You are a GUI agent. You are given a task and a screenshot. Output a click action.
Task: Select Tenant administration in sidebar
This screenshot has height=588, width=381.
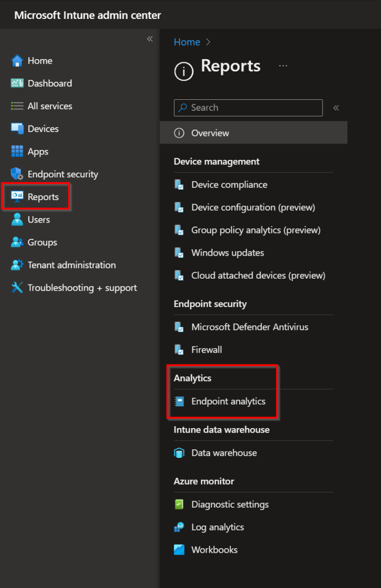coord(71,265)
